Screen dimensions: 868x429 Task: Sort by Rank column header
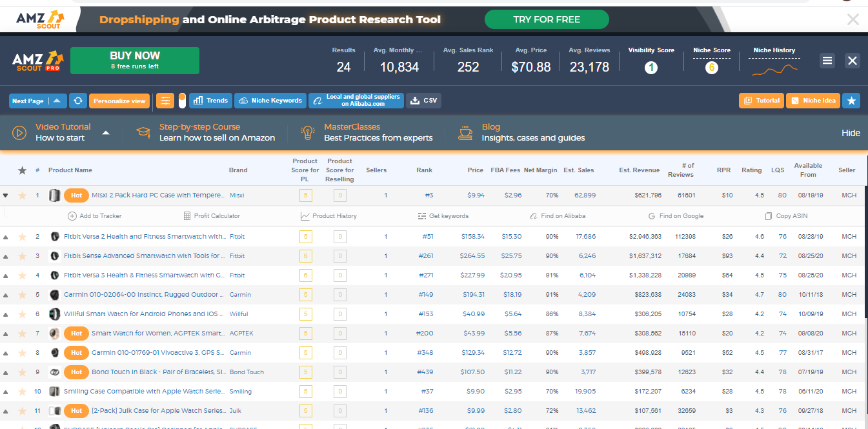(x=425, y=170)
